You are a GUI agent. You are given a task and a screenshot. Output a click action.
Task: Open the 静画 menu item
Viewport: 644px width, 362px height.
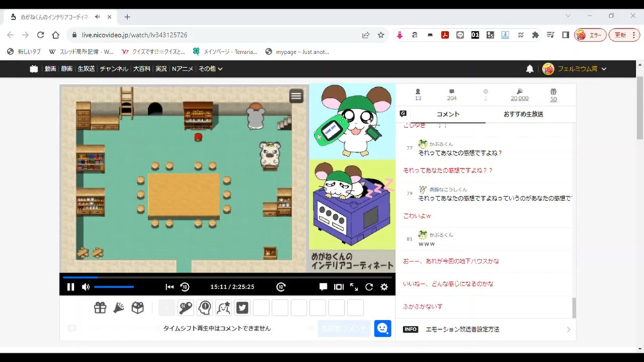(66, 69)
